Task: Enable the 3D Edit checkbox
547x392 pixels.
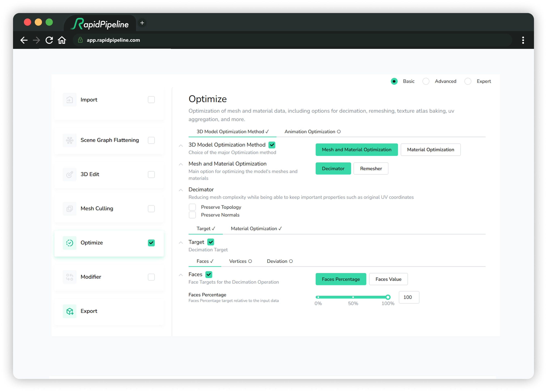Action: 151,174
